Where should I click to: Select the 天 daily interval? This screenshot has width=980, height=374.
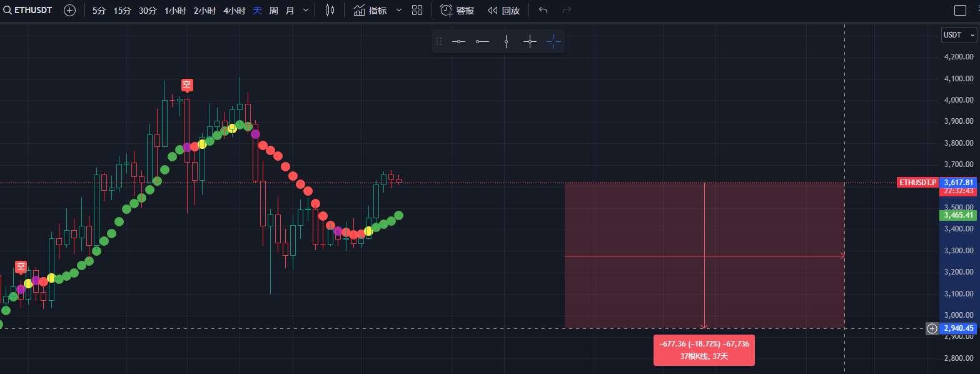257,10
